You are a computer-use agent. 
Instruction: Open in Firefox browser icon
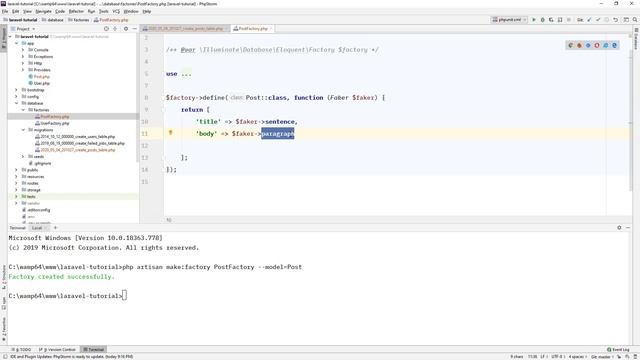click(x=579, y=45)
